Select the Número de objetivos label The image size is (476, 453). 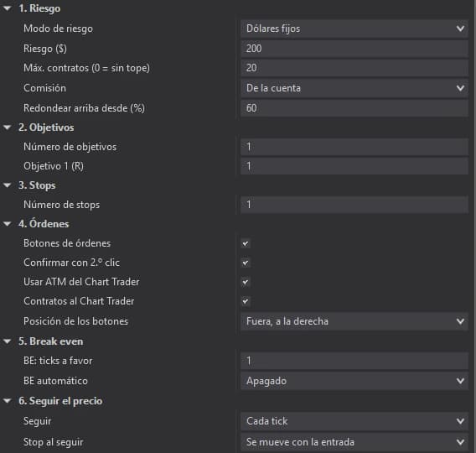[x=70, y=147]
